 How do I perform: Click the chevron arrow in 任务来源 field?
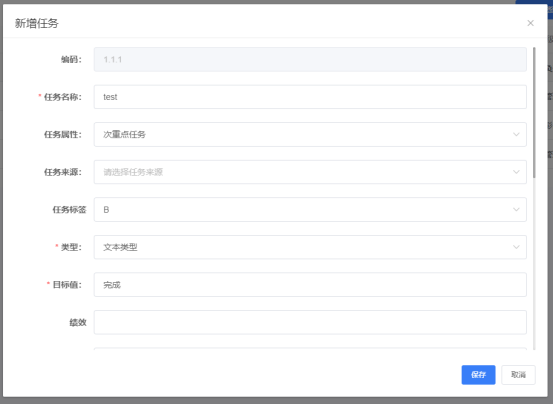pyautogui.click(x=516, y=172)
